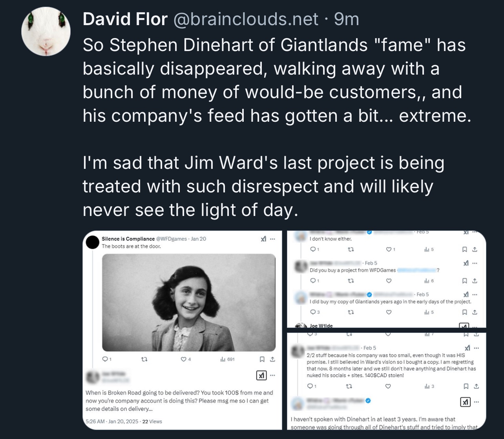
Task: Click the Grok icon beside the Jan 20 post
Action: pos(263,239)
